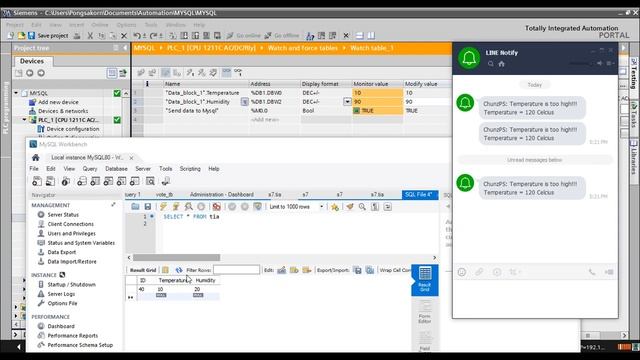640x360 pixels.
Task: Collapse the PLC_1 tree node arrow
Action: point(24,120)
